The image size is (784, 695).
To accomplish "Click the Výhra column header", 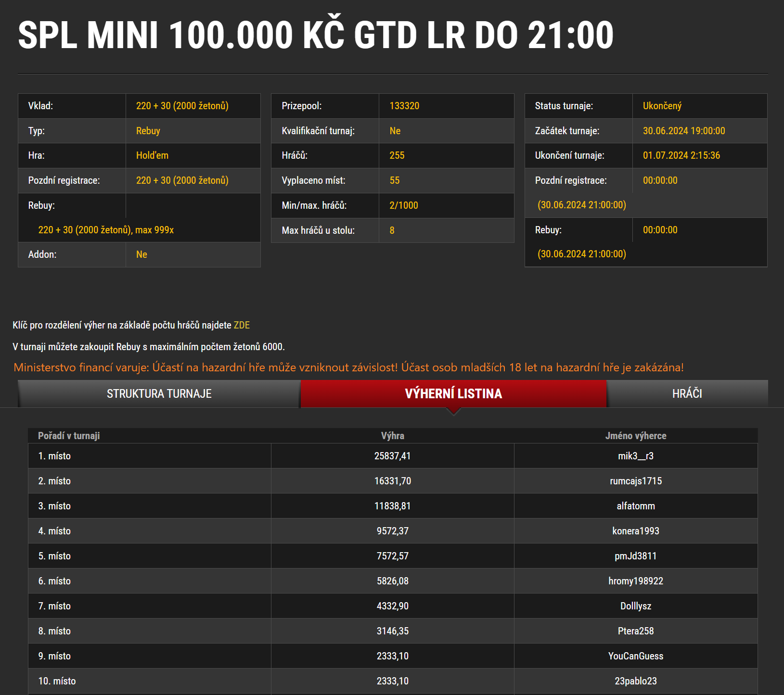I will [x=392, y=436].
